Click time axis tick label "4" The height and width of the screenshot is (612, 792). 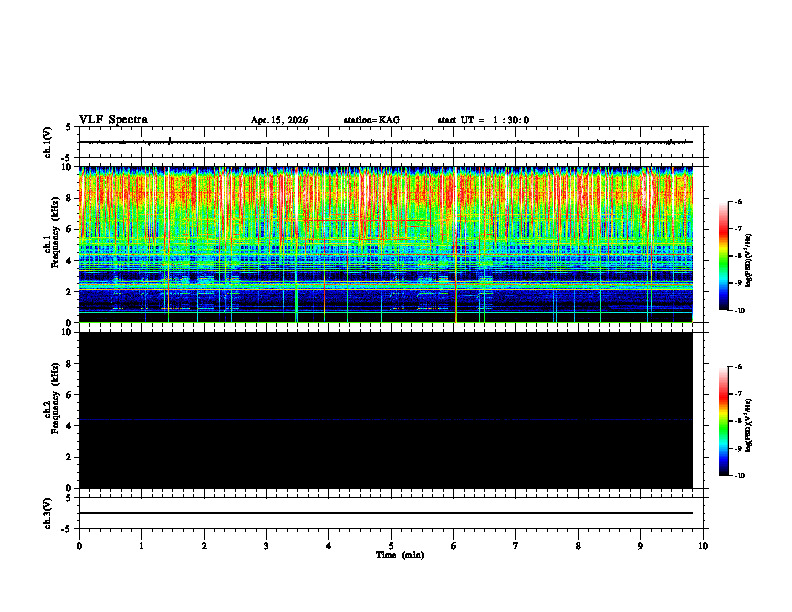[329, 546]
